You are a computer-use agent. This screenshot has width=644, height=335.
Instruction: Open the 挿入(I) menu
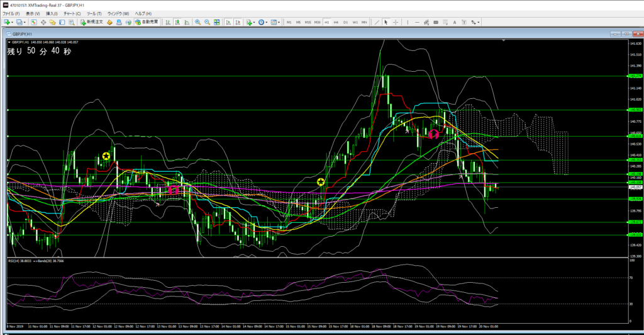(52, 14)
